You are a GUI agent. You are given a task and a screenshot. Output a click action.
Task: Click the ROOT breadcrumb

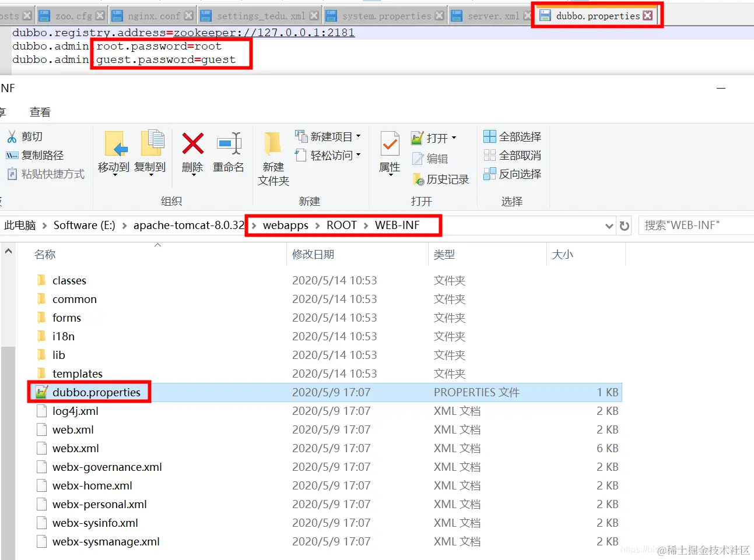[342, 226]
